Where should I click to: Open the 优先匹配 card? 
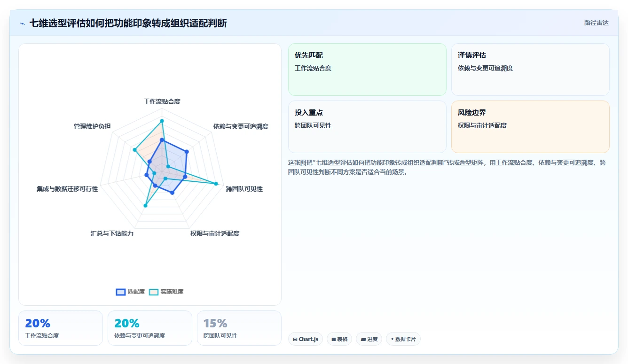click(x=367, y=70)
